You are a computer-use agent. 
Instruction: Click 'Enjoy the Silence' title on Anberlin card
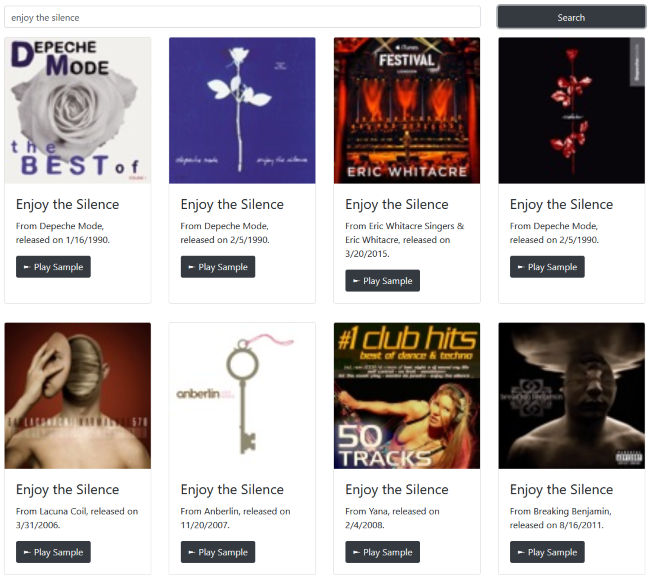click(x=232, y=490)
